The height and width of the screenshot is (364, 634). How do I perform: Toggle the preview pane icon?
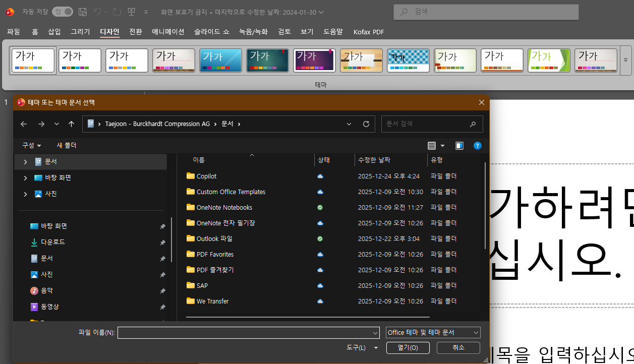point(459,146)
